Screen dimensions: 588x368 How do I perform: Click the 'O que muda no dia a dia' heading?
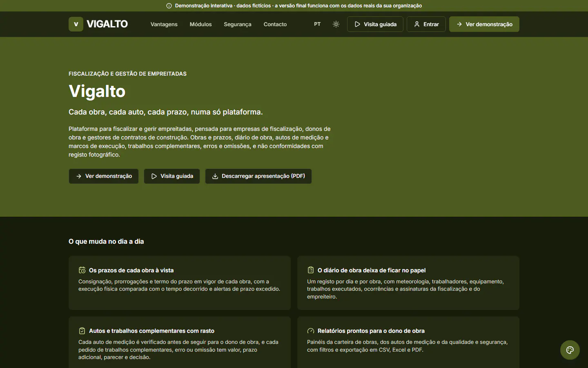pyautogui.click(x=106, y=241)
